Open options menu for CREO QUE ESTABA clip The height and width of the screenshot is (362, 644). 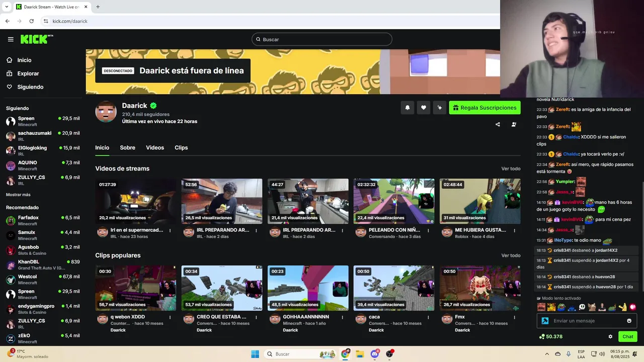tap(256, 318)
